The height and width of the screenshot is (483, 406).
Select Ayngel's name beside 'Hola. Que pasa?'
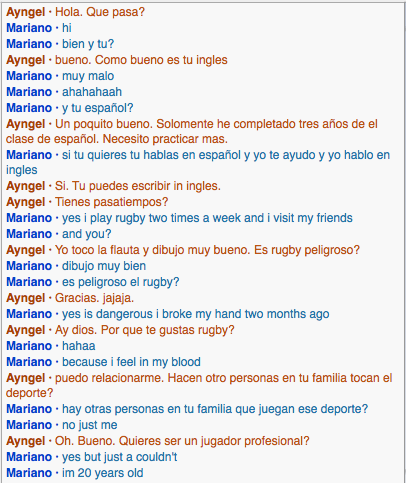[x=25, y=12]
